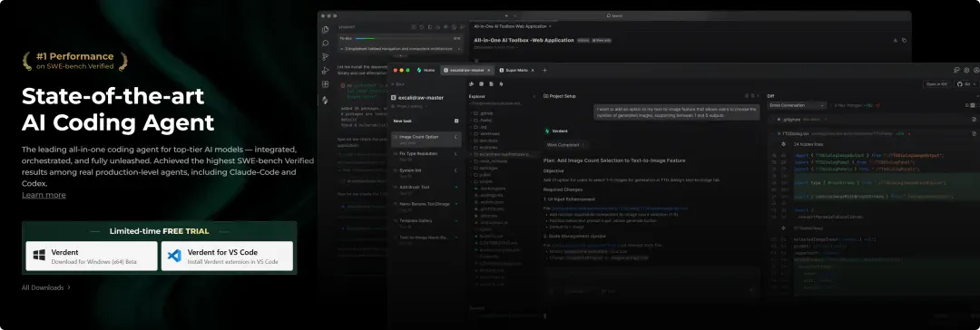Open the Entire Conversation dropdown
980x330 pixels.
797,105
